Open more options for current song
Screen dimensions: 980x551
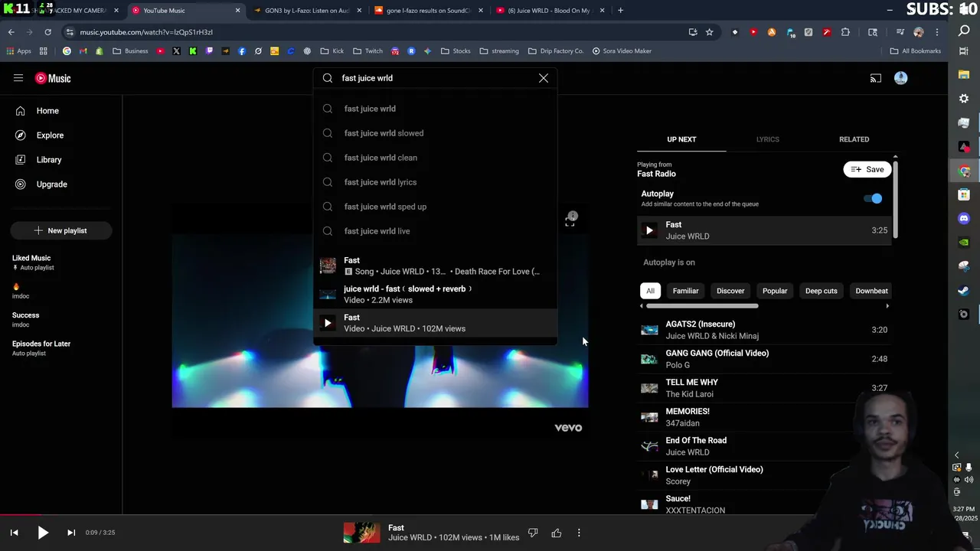coord(579,533)
